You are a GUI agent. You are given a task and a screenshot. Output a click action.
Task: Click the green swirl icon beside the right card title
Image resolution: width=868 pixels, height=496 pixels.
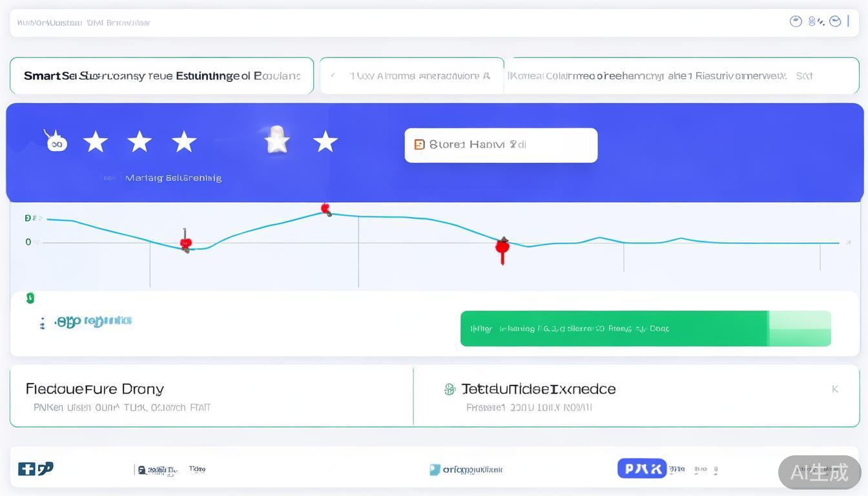(450, 389)
